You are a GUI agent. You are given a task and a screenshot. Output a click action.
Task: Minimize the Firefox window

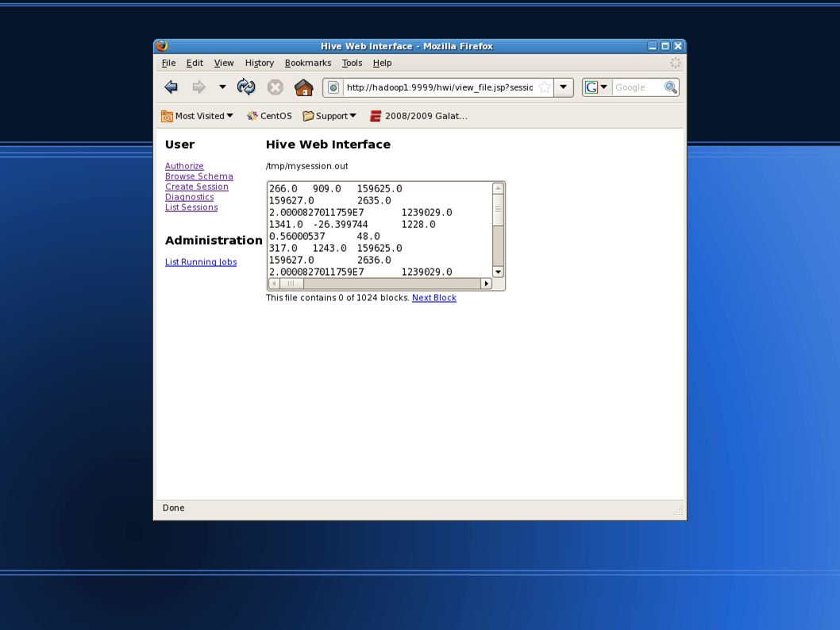(652, 46)
